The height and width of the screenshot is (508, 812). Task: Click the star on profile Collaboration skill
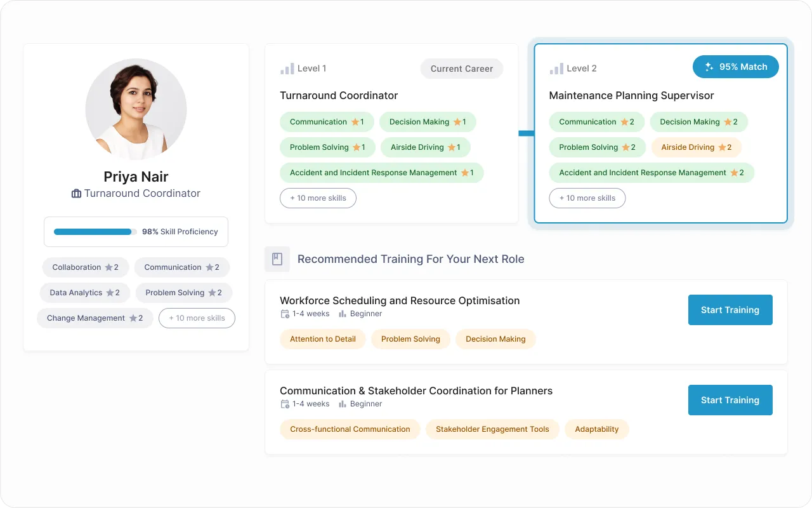tap(108, 267)
